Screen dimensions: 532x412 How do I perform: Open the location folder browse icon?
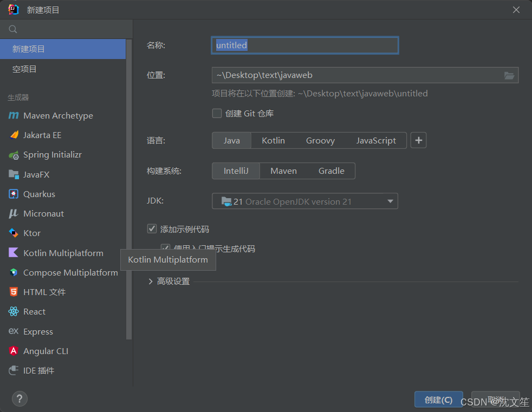[509, 75]
